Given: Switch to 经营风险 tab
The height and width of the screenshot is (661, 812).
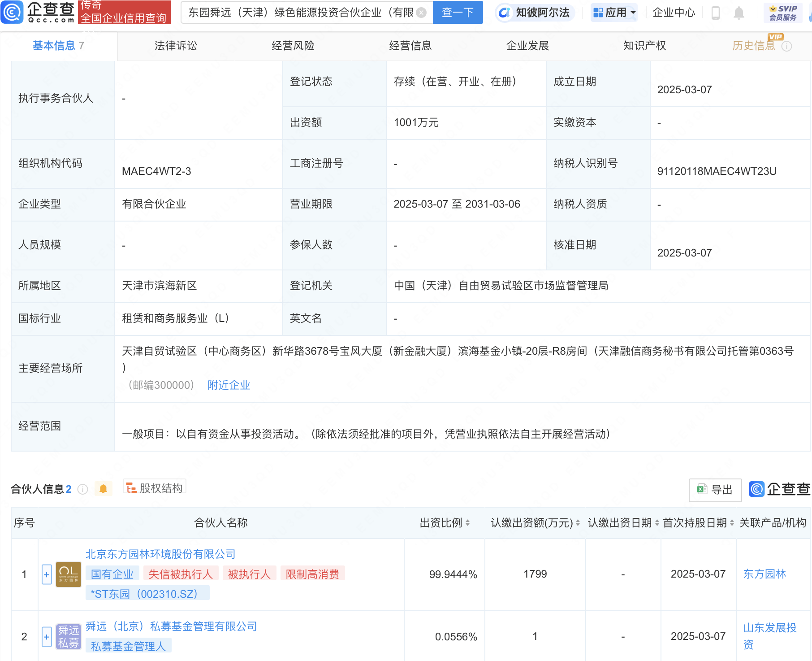Looking at the screenshot, I should [293, 46].
